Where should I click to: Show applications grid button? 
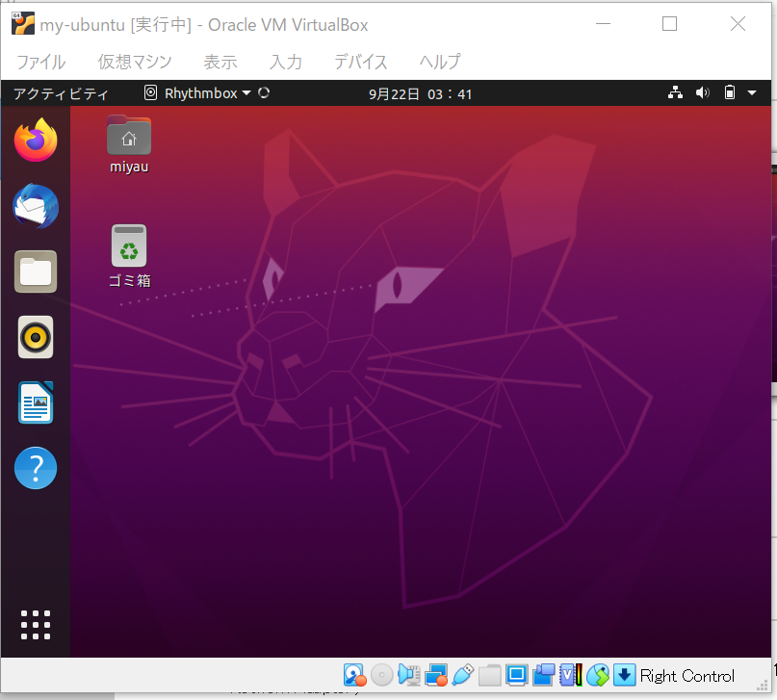(x=36, y=625)
